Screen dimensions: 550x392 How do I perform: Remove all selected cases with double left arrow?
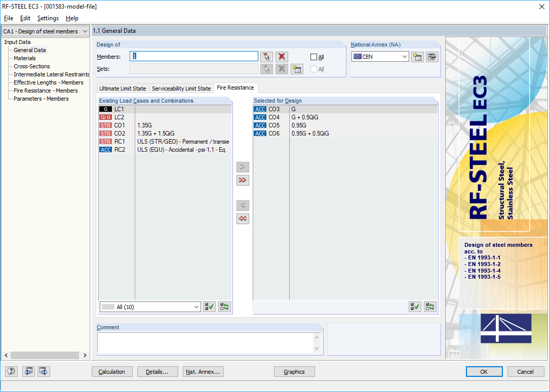[x=243, y=219]
